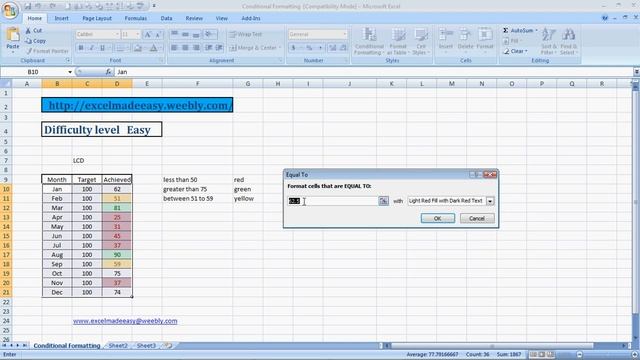Open Customize Quick Access Toolbar dropdown
This screenshot has height=360, width=640.
(154, 6)
